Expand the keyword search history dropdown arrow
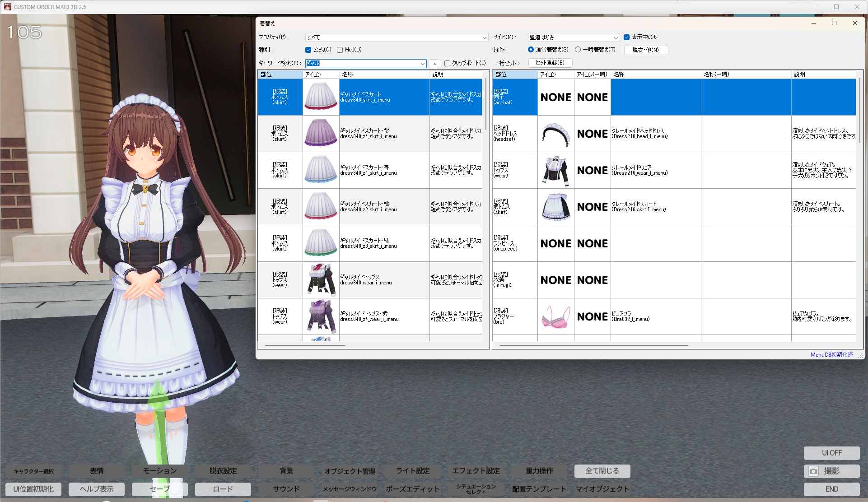This screenshot has height=502, width=868. pyautogui.click(x=423, y=64)
